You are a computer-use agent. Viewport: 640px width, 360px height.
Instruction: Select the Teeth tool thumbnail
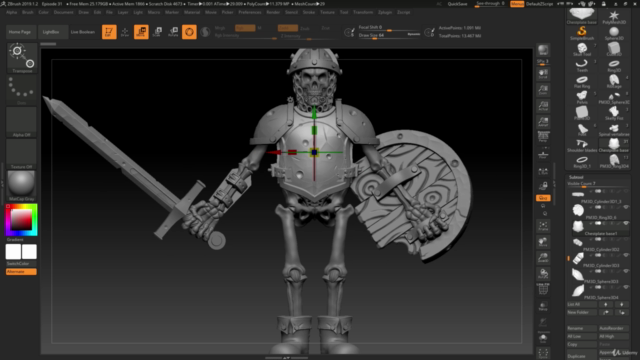[x=582, y=65]
